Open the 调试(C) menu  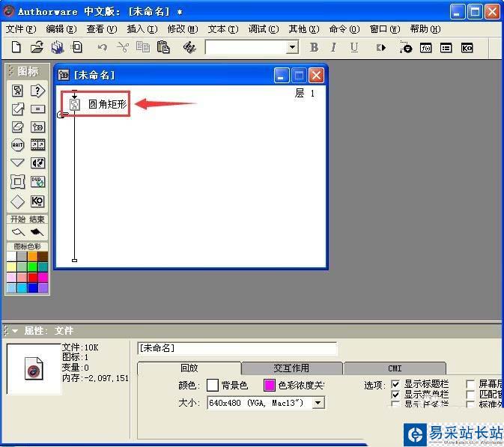coord(264,29)
